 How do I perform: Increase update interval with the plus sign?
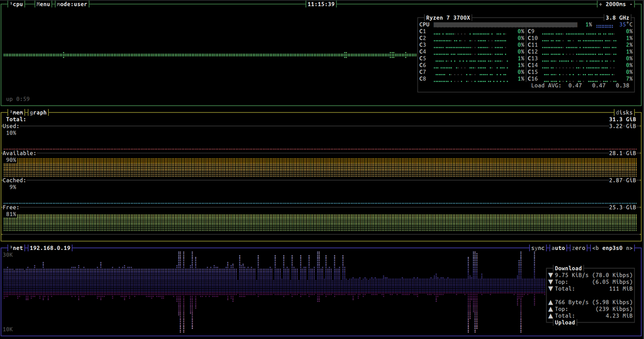point(600,4)
